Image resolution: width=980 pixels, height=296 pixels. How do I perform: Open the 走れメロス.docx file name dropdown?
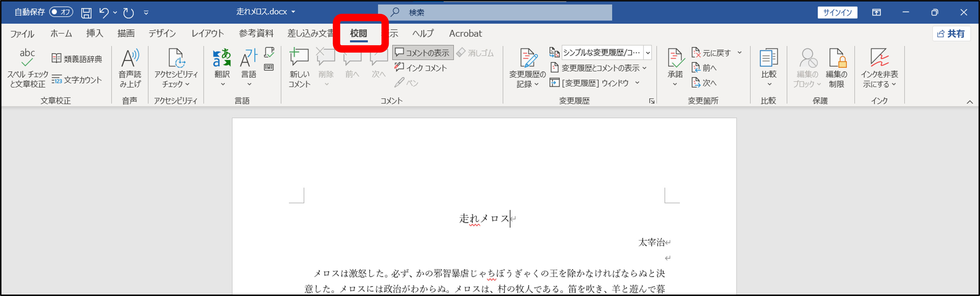pos(293,12)
